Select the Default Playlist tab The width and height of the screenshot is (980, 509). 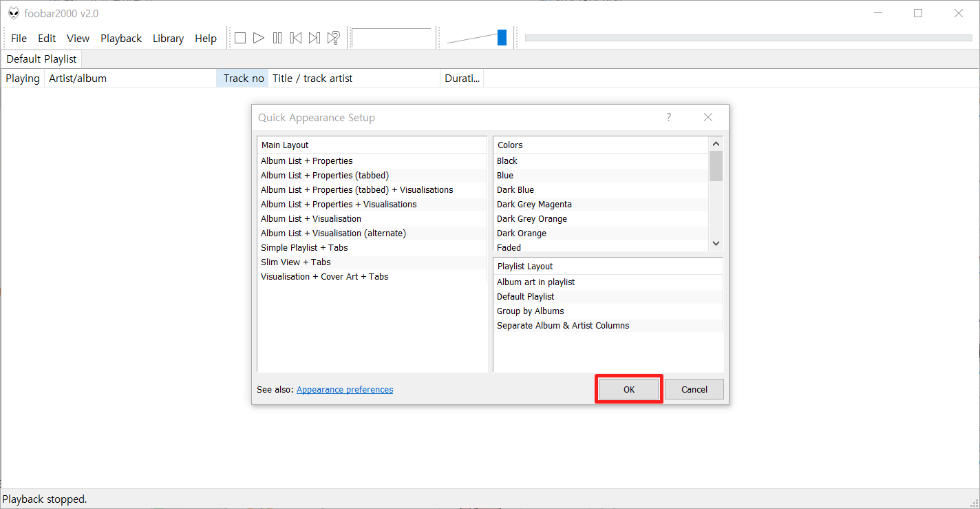pos(41,59)
